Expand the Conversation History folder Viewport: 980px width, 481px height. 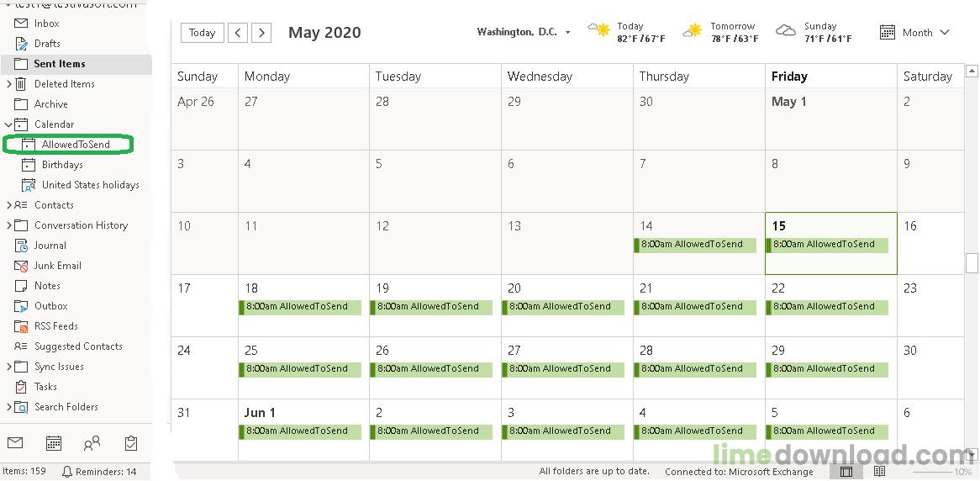(x=8, y=225)
